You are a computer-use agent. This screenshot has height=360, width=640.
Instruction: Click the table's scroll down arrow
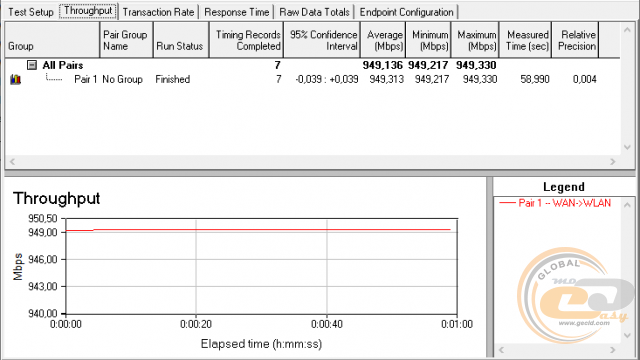tap(627, 147)
